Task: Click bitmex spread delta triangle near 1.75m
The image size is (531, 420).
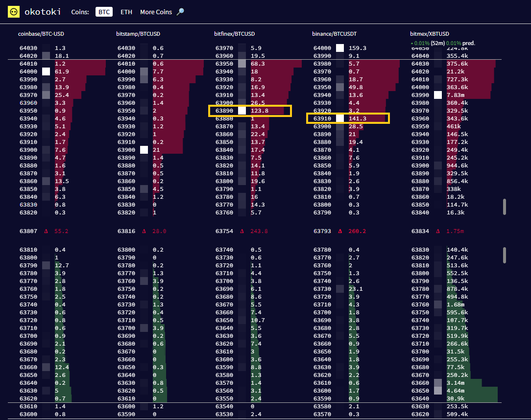Action: tap(438, 231)
